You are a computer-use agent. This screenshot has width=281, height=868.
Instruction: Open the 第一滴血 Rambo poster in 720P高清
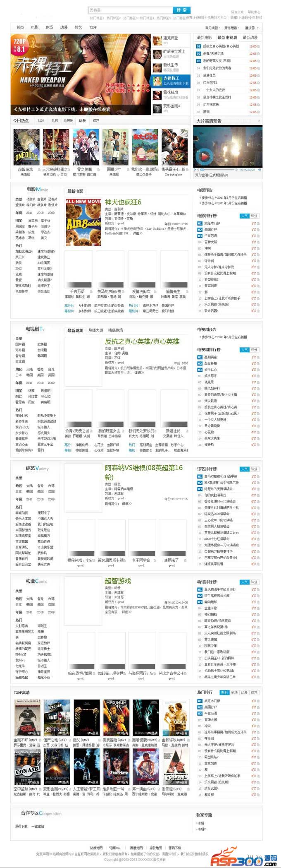click(146, 767)
